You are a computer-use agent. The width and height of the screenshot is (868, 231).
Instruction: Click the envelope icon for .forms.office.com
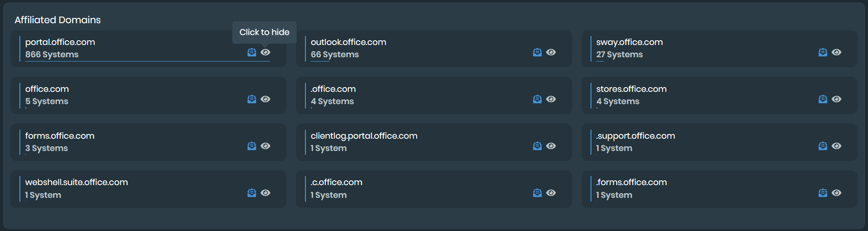823,193
